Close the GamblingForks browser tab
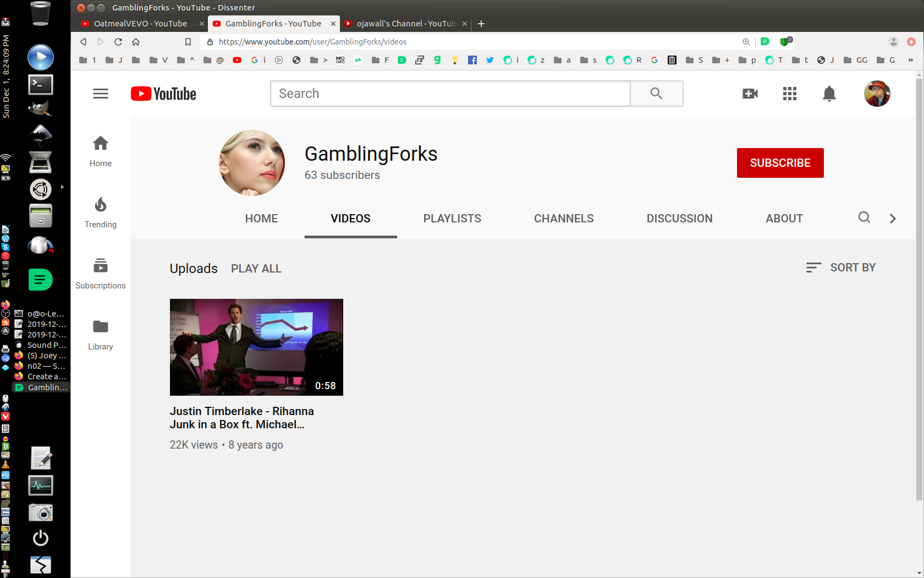The height and width of the screenshot is (578, 924). coord(333,24)
